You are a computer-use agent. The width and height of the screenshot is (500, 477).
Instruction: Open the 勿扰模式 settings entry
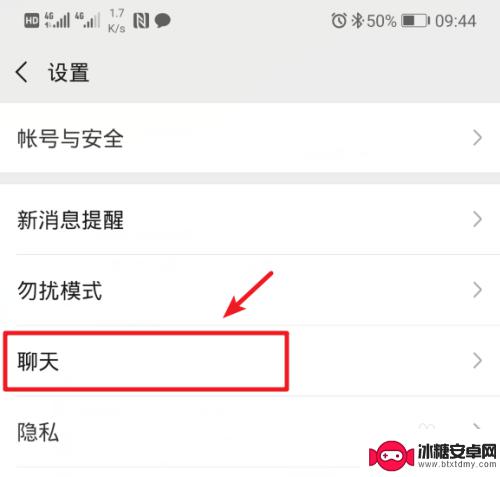point(250,290)
